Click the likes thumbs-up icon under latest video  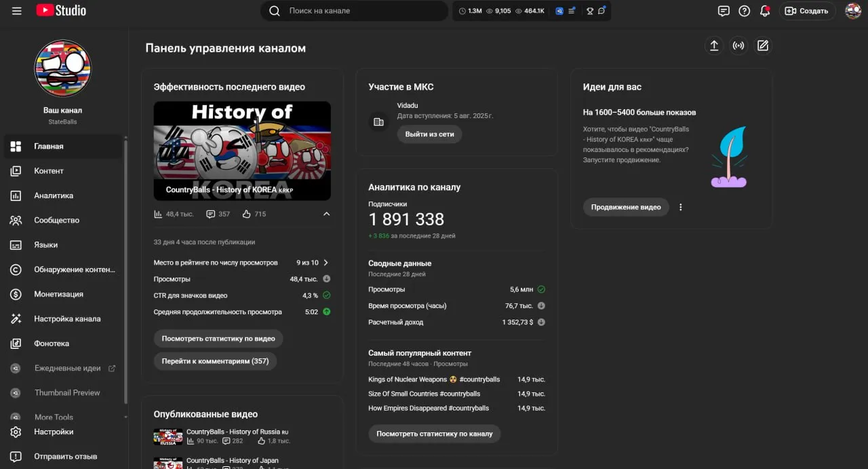point(247,214)
